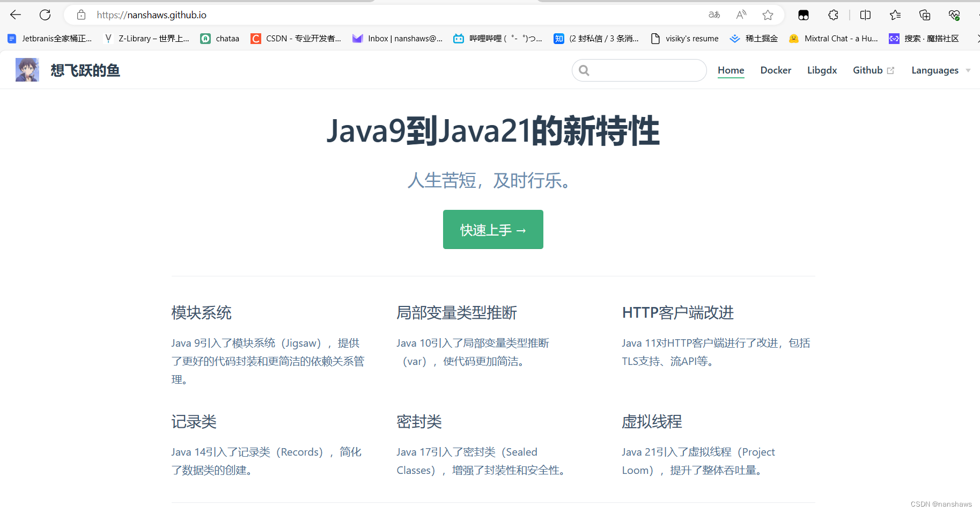Switch to the Docker section

tap(776, 70)
